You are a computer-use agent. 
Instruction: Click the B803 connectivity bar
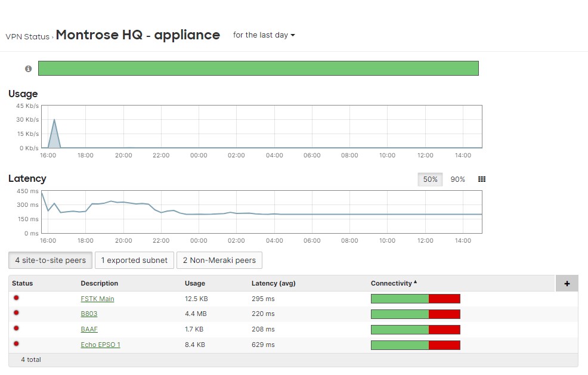[x=415, y=314]
